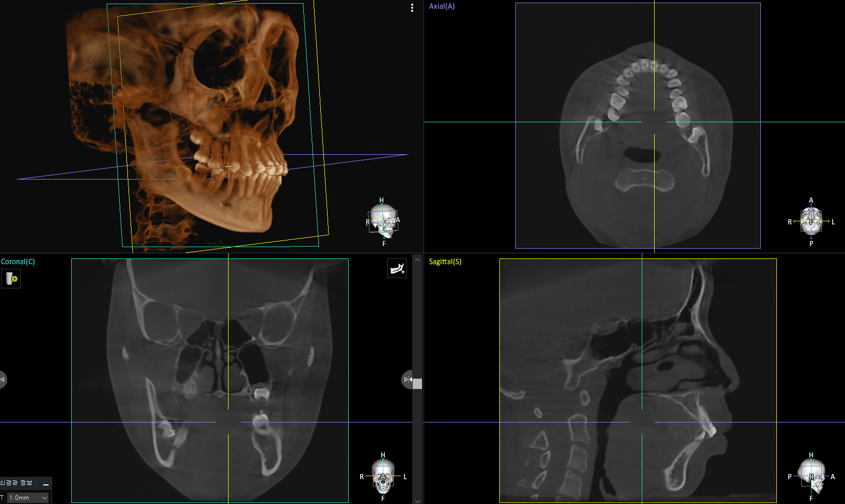This screenshot has width=845, height=504.
Task: Click the Sagittal(S) view label
Action: tap(445, 262)
